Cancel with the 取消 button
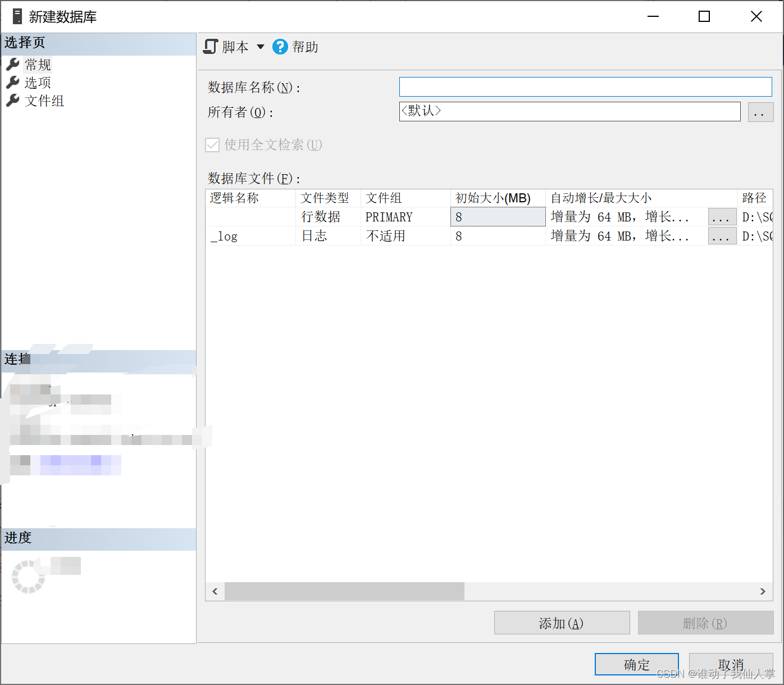 point(731,664)
